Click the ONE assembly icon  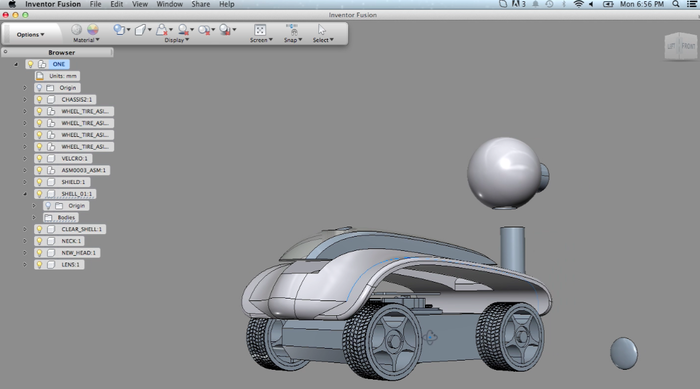pyautogui.click(x=42, y=64)
